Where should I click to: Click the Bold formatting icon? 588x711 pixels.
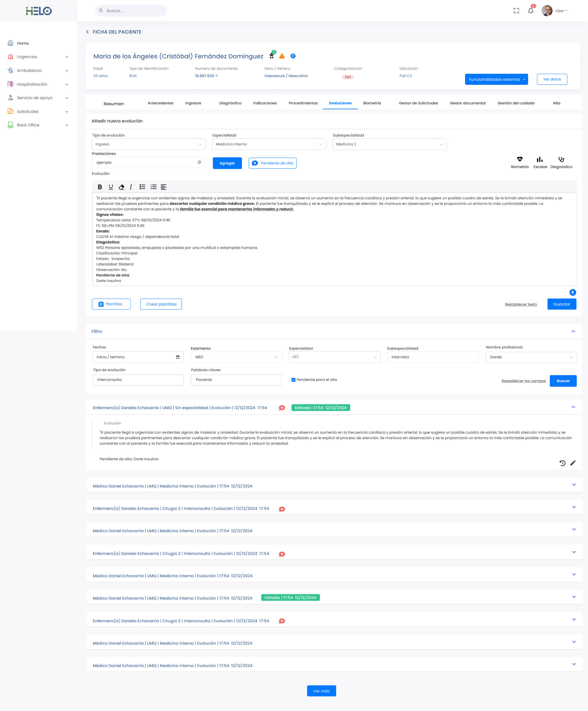[x=100, y=187]
